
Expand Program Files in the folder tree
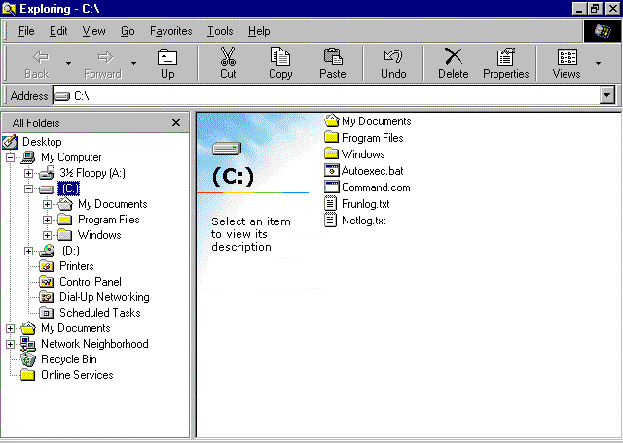click(47, 220)
